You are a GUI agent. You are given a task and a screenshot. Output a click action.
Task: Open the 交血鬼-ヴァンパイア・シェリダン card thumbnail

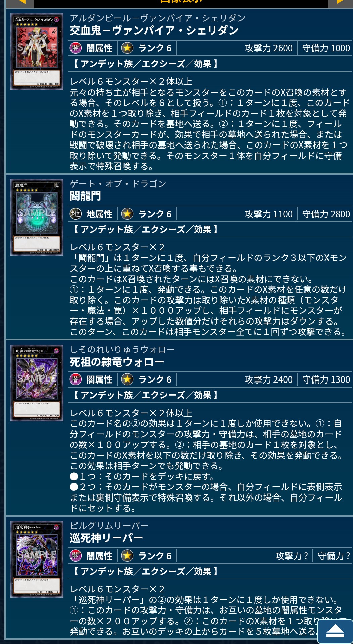[37, 52]
